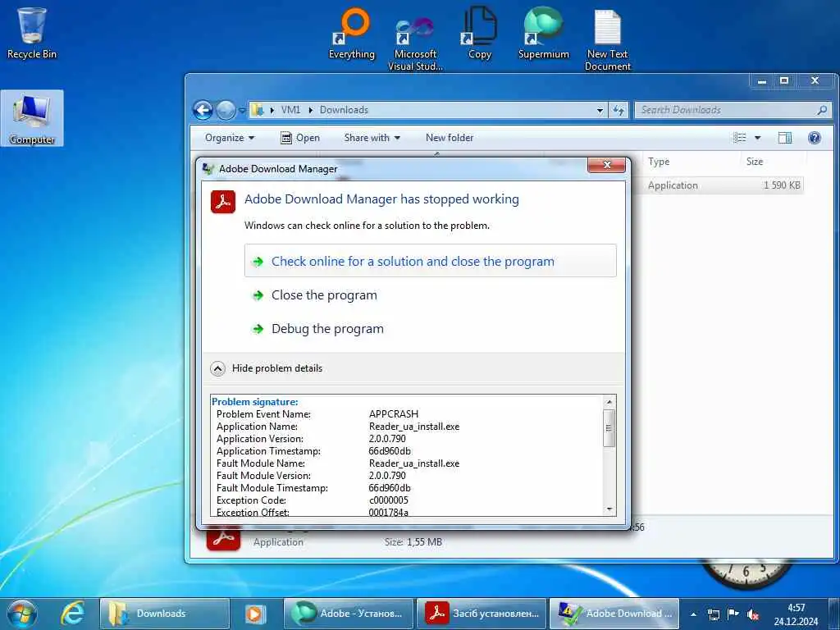Open the Share with menu
This screenshot has height=630, width=840.
[x=372, y=138]
